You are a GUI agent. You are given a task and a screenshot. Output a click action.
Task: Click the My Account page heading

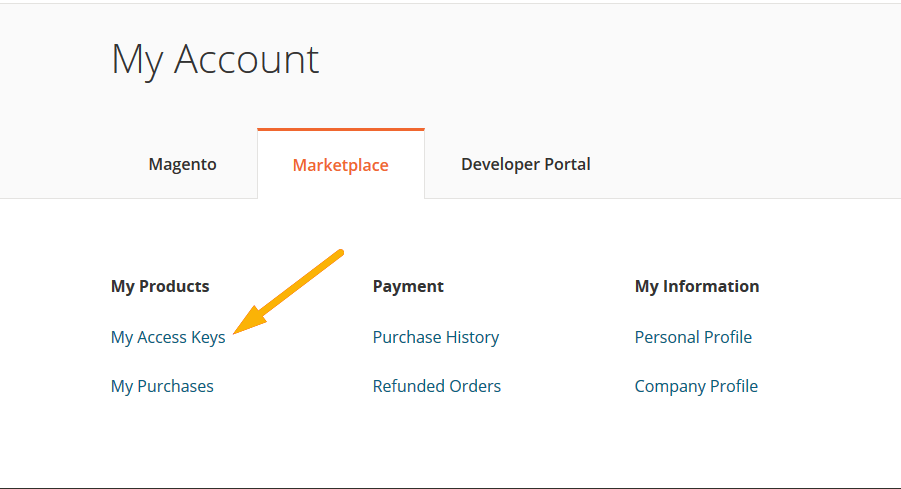[215, 60]
